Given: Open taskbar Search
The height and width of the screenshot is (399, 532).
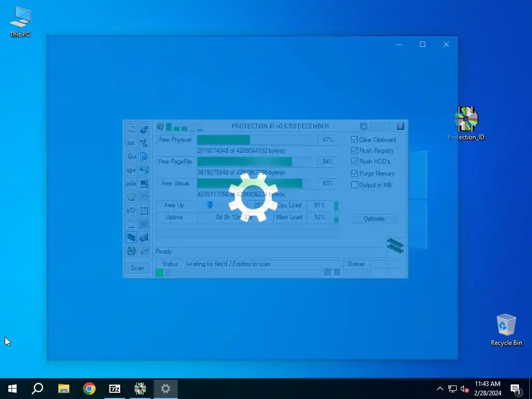Looking at the screenshot, I should [37, 389].
